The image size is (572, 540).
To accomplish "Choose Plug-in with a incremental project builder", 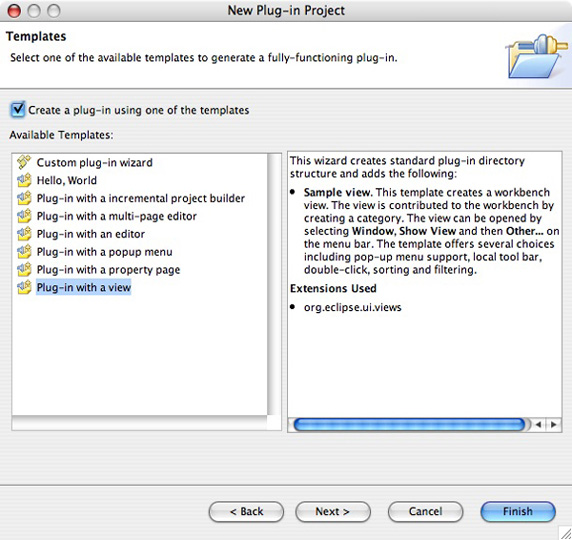I will click(140, 198).
